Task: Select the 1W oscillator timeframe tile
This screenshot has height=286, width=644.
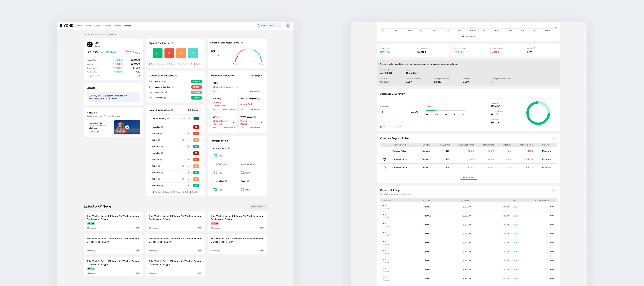Action: tap(193, 53)
